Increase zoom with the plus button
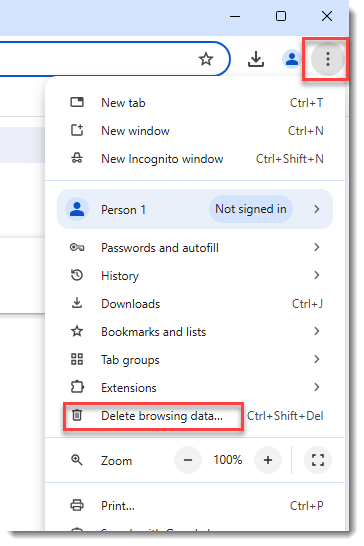 (268, 460)
